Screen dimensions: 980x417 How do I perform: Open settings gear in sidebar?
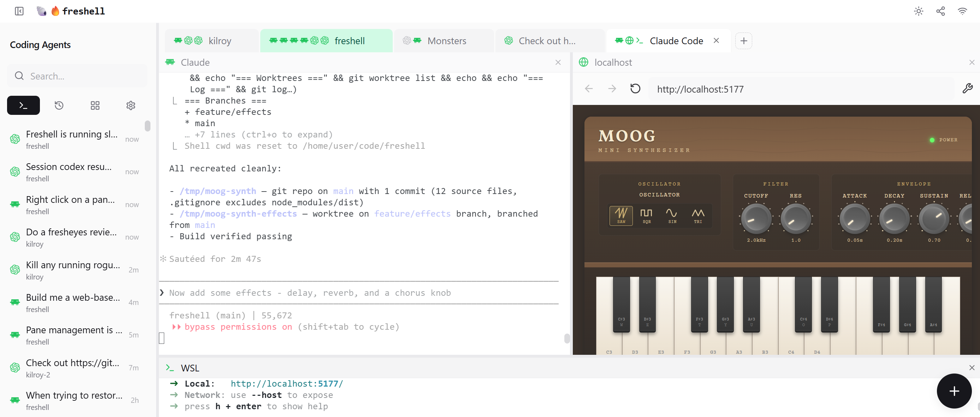coord(131,106)
